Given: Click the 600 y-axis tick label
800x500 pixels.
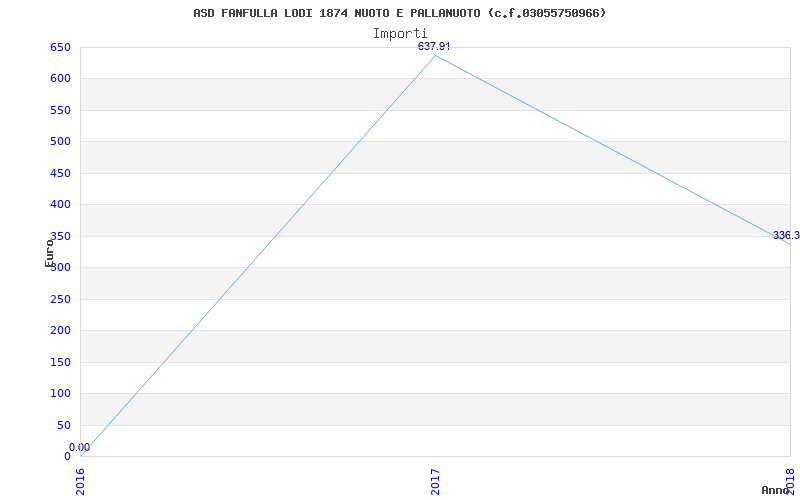Looking at the screenshot, I should 60,79.
